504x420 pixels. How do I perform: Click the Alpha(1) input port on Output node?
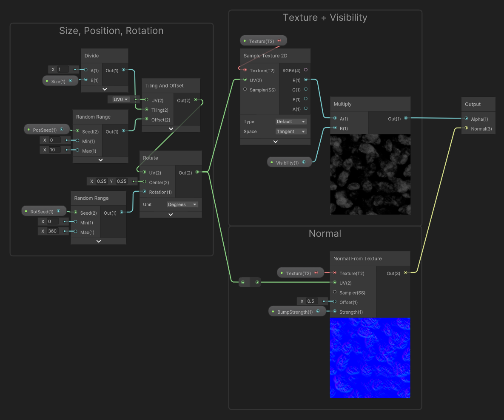point(467,119)
